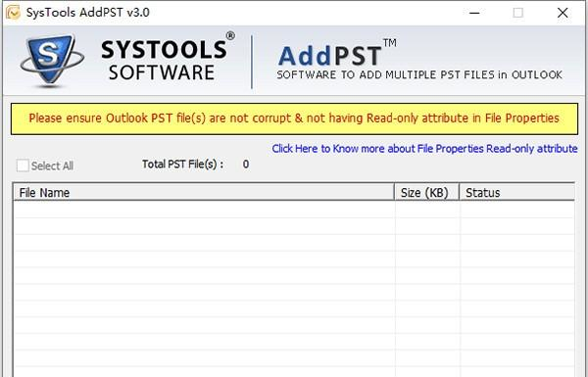This screenshot has height=377, width=588.
Task: Maximize the AddPST window
Action: (x=517, y=13)
